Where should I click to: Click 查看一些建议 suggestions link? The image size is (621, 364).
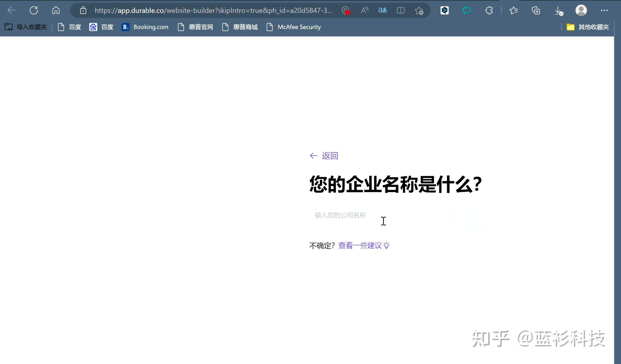point(360,245)
